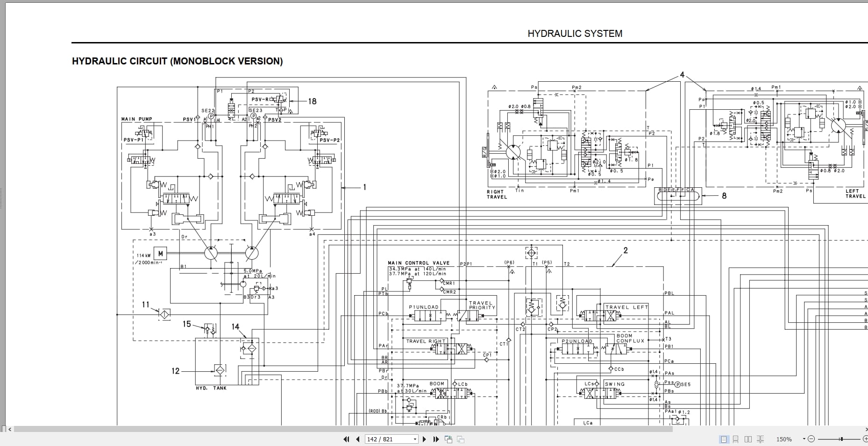Click the SE5 sensor label
868x446 pixels.
pos(686,385)
